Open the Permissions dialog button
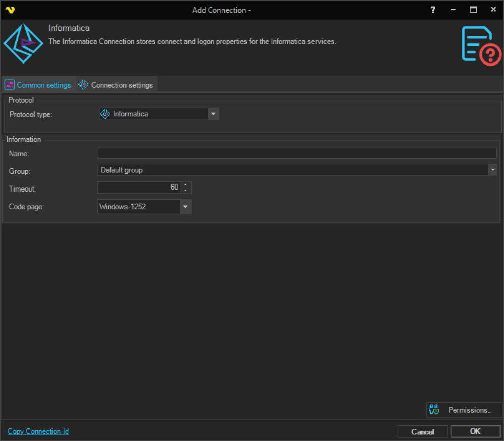Viewport: 504px width, 441px height. (x=464, y=410)
